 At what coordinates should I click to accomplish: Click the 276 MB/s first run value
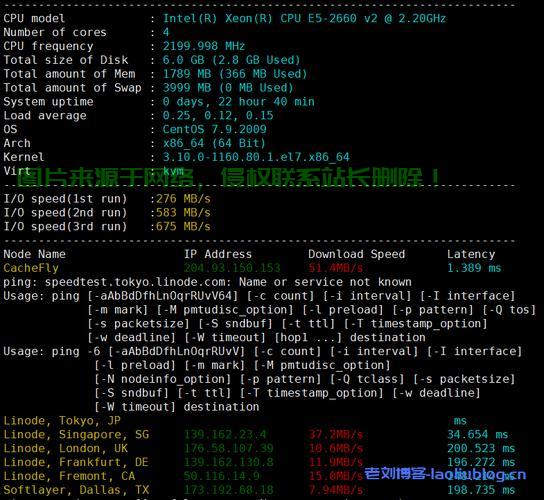(x=183, y=199)
